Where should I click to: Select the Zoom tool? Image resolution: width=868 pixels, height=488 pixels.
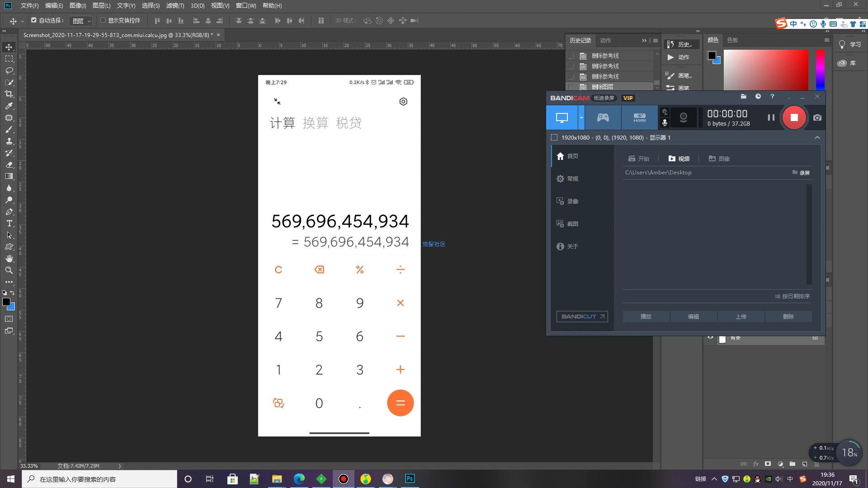point(9,270)
